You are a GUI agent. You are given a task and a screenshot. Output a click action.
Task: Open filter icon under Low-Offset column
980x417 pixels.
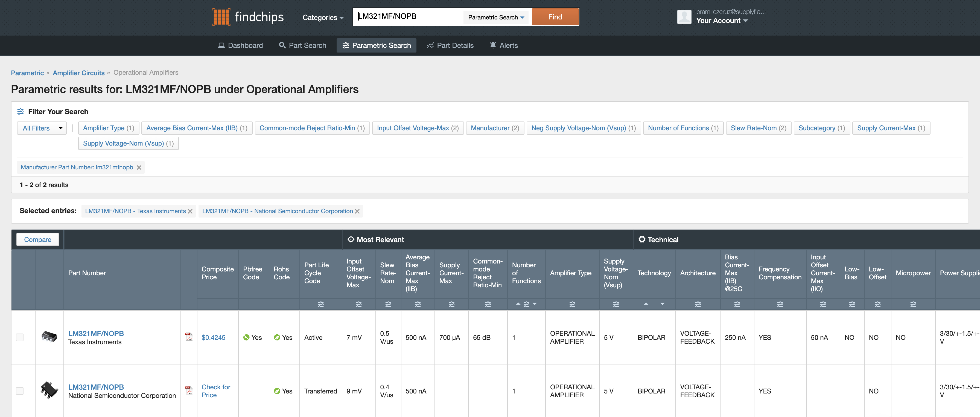pos(877,304)
